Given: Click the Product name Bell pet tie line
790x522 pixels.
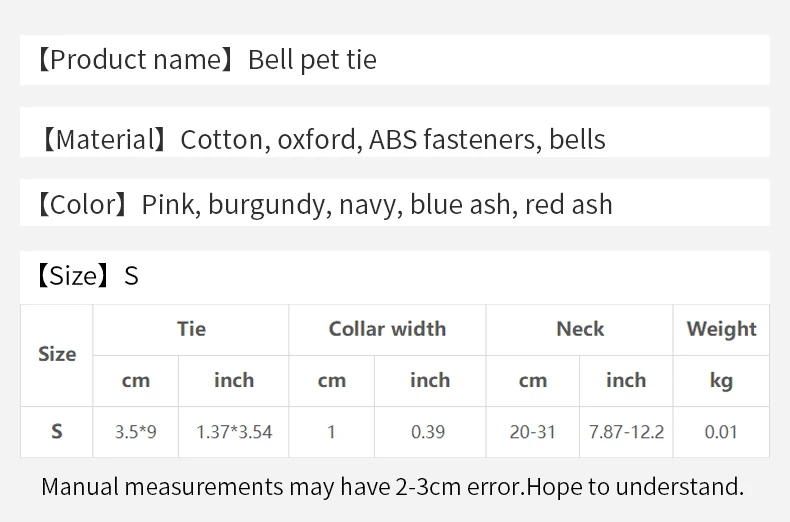Looking at the screenshot, I should [x=207, y=60].
